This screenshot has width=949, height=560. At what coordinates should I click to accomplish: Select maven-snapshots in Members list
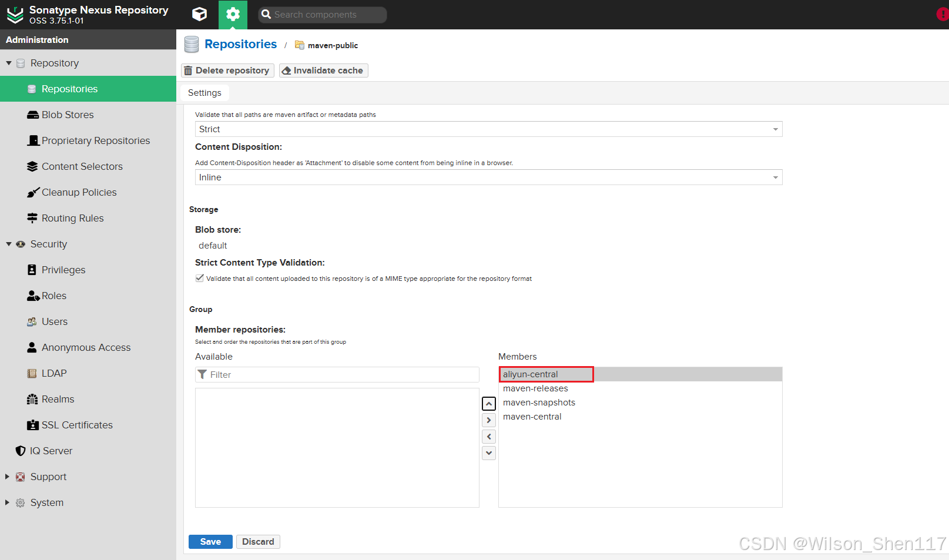point(641,403)
